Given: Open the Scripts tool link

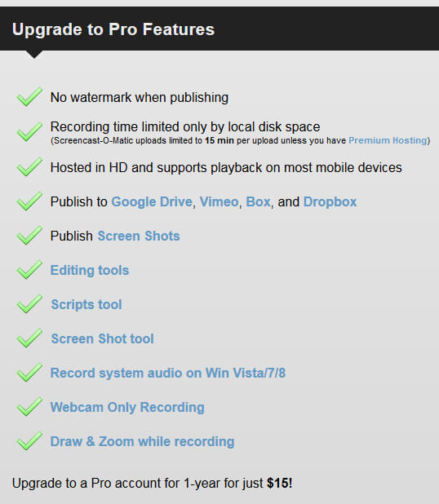Looking at the screenshot, I should (x=86, y=305).
